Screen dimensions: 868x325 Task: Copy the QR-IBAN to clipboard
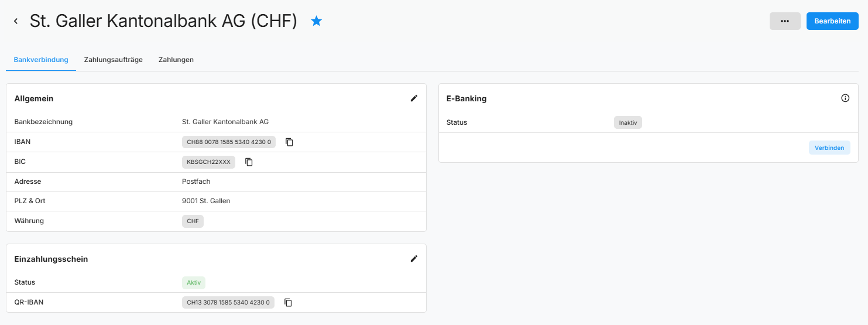pos(288,302)
